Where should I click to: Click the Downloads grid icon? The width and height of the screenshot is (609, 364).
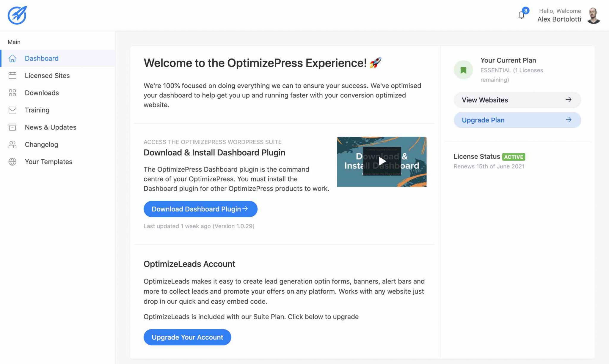pyautogui.click(x=12, y=93)
